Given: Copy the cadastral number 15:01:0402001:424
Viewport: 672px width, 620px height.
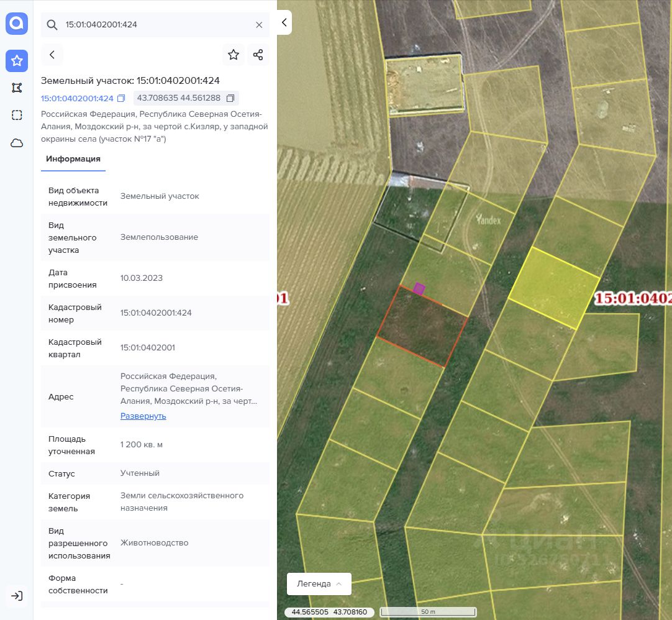Looking at the screenshot, I should (121, 98).
